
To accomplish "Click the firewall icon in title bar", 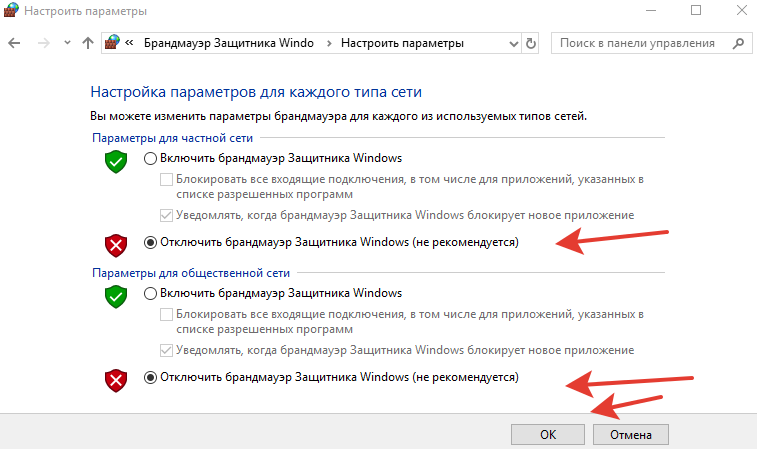I will (x=11, y=10).
